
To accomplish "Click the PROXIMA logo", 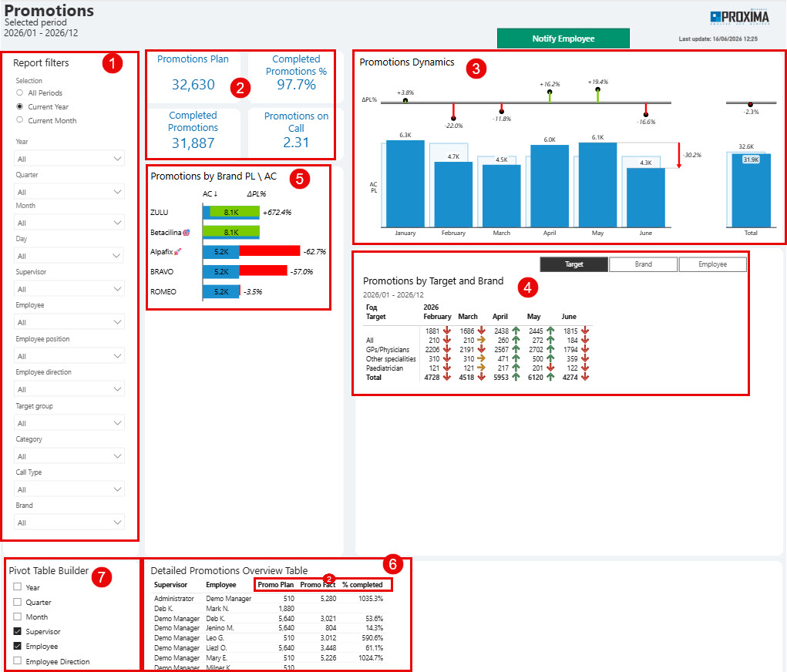I will coord(739,17).
